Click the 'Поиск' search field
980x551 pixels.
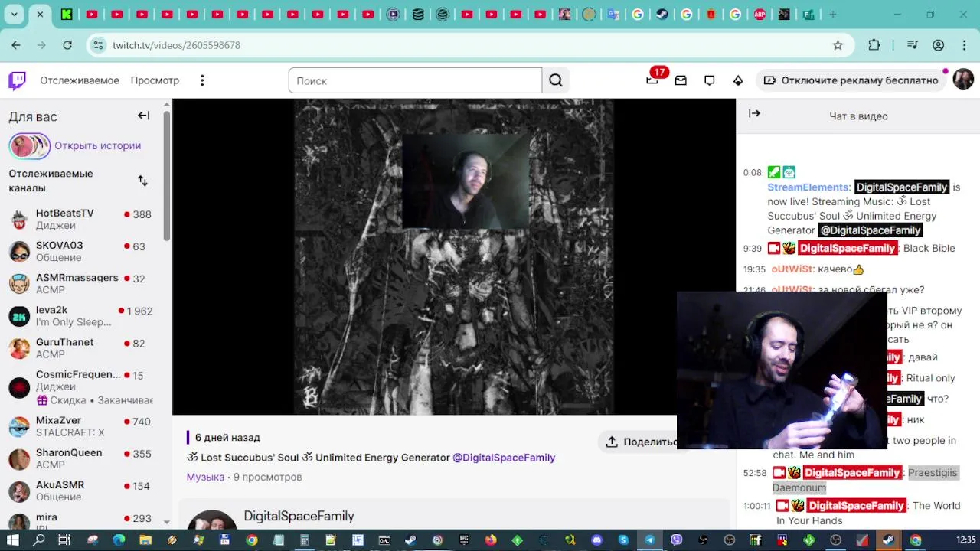pyautogui.click(x=415, y=80)
